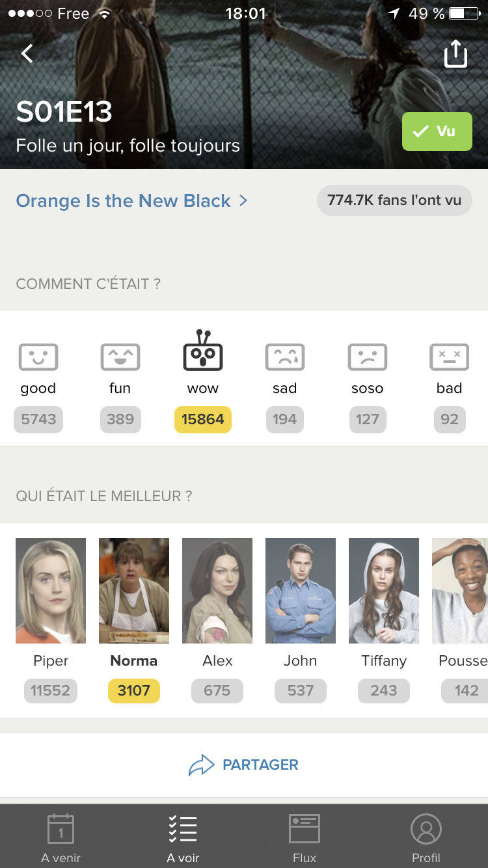Select the wow robot reaction icon

(x=203, y=352)
